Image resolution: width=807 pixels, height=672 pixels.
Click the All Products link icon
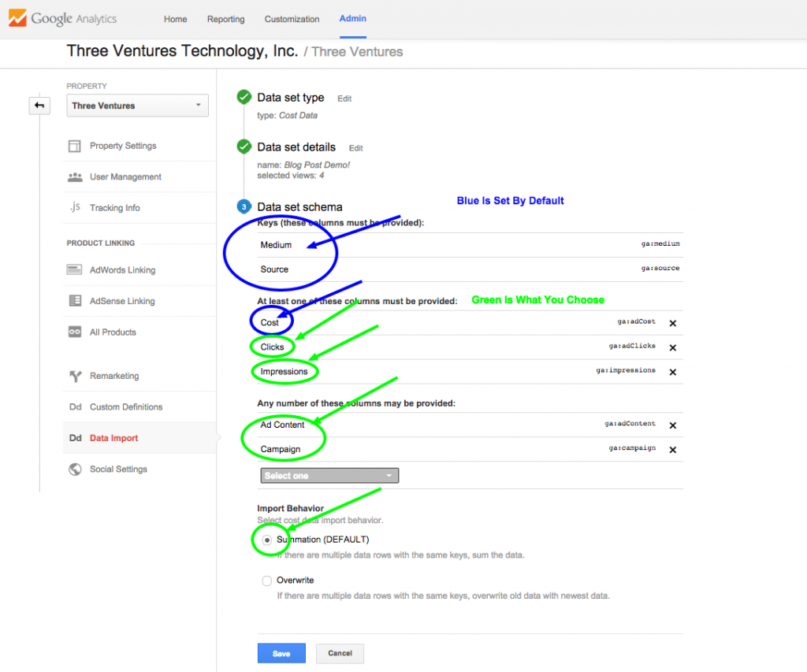(75, 332)
